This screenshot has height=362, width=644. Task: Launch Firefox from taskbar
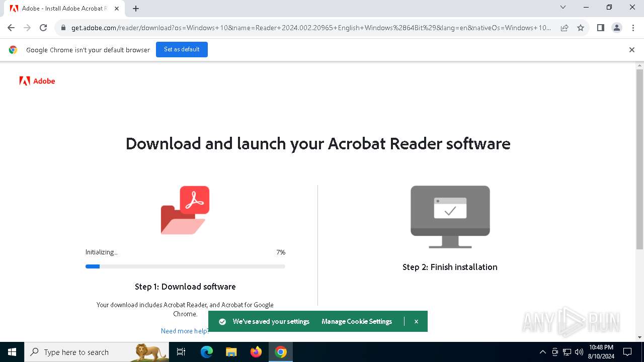256,352
